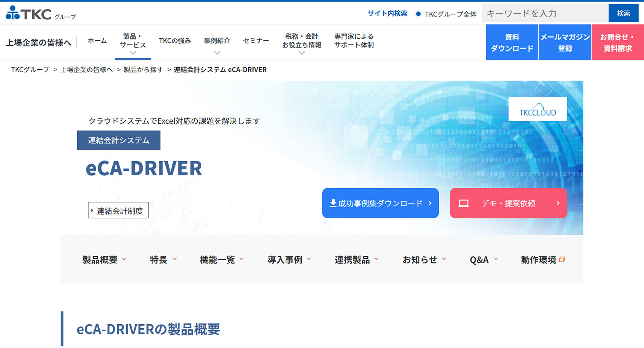Image resolution: width=644 pixels, height=348 pixels.
Task: Click the デモ・提案依頼 button
Action: point(508,203)
